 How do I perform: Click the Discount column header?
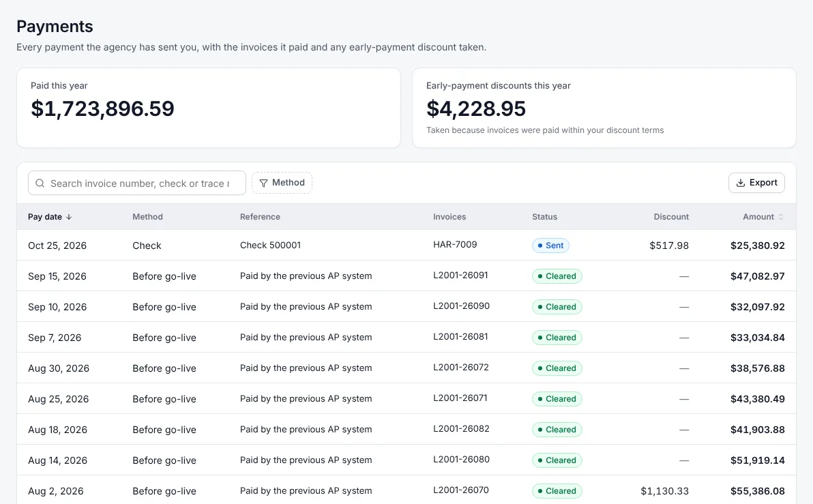point(671,217)
